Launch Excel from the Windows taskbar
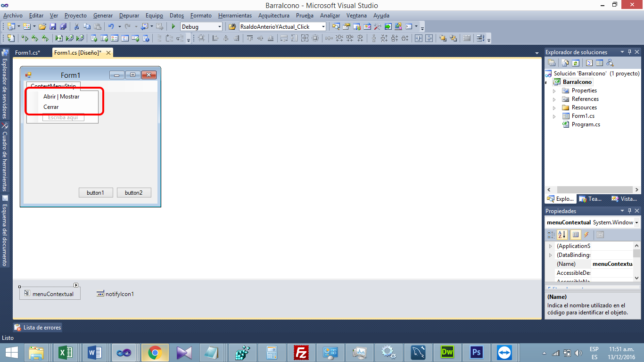This screenshot has height=362, width=644. (65, 353)
